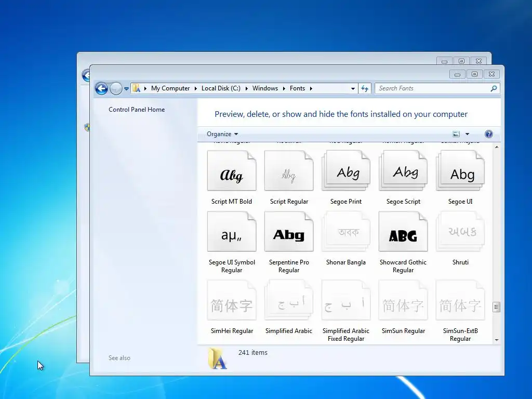
Task: Click the SimSun Regular label
Action: tap(403, 331)
